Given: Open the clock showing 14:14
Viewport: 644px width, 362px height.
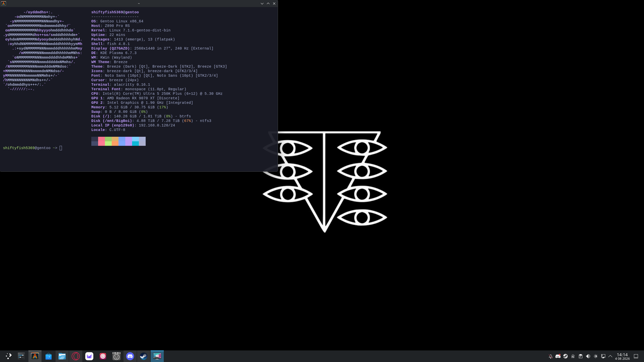Looking at the screenshot, I should pyautogui.click(x=622, y=355).
